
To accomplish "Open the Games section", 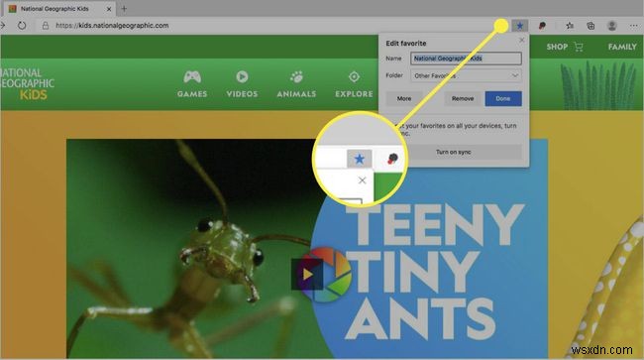I will point(192,84).
